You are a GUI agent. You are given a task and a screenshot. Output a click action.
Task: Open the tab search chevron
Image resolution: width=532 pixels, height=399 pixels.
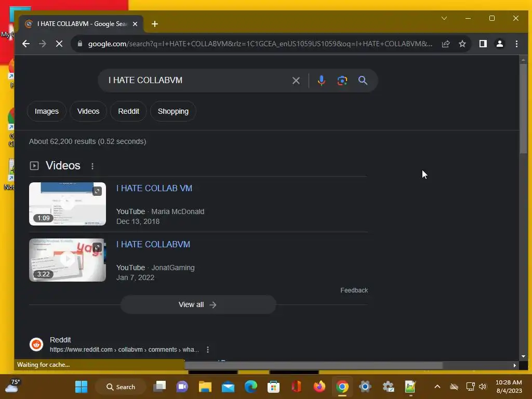pyautogui.click(x=444, y=18)
